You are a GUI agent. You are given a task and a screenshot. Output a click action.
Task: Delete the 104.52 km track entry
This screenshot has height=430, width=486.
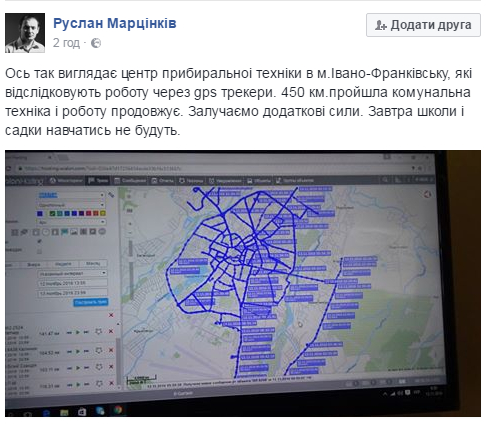pos(111,350)
